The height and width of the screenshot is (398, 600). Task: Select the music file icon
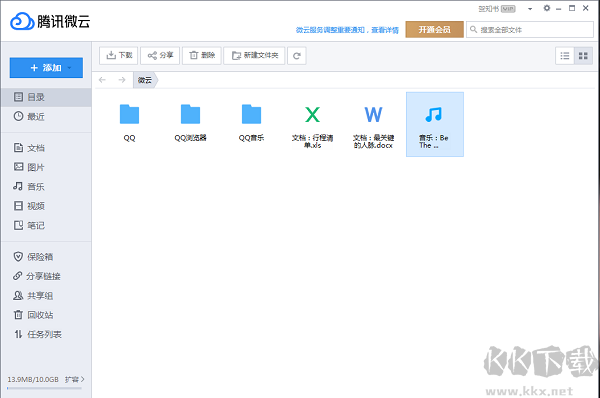(434, 114)
